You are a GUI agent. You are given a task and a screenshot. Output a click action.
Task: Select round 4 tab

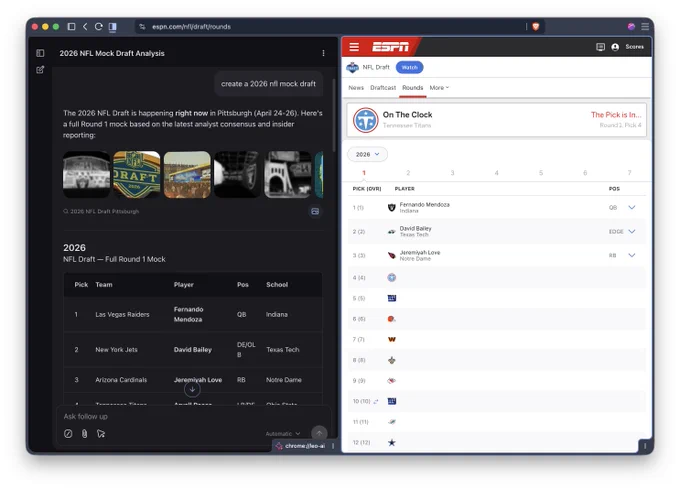pos(497,173)
